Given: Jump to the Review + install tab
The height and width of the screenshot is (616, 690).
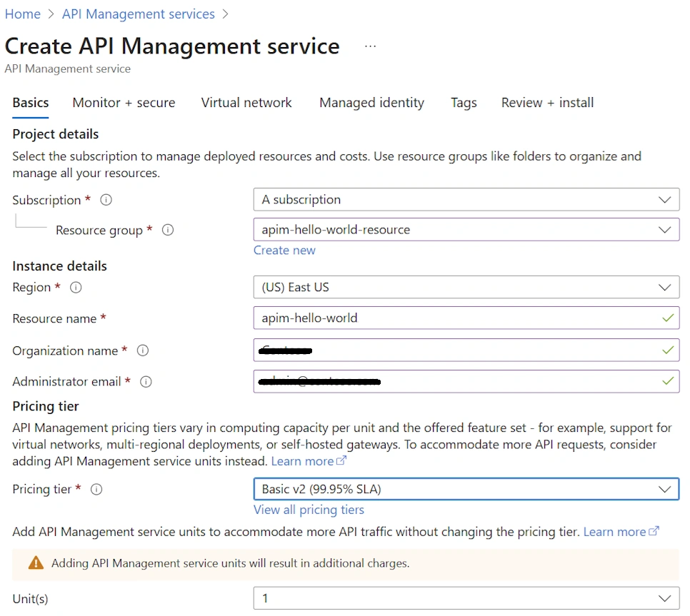Looking at the screenshot, I should click(547, 103).
